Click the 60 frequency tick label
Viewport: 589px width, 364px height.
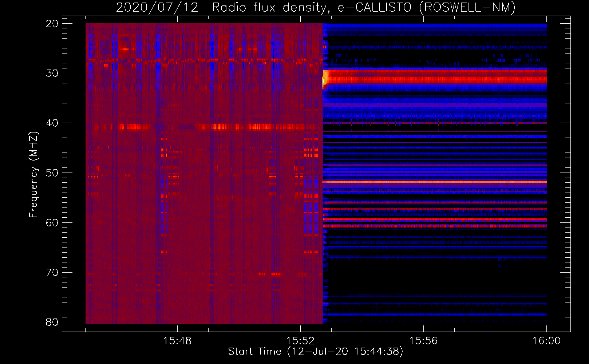point(52,223)
